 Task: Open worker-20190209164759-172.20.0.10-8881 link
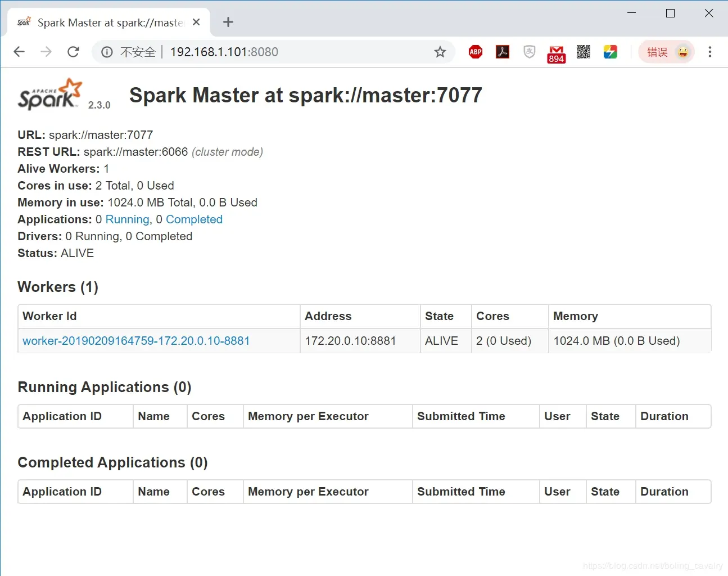click(x=136, y=341)
